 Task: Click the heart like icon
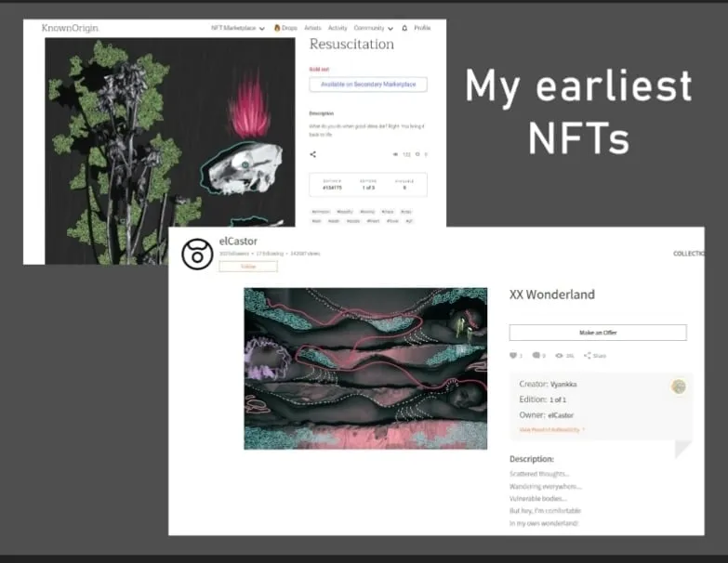(x=513, y=355)
